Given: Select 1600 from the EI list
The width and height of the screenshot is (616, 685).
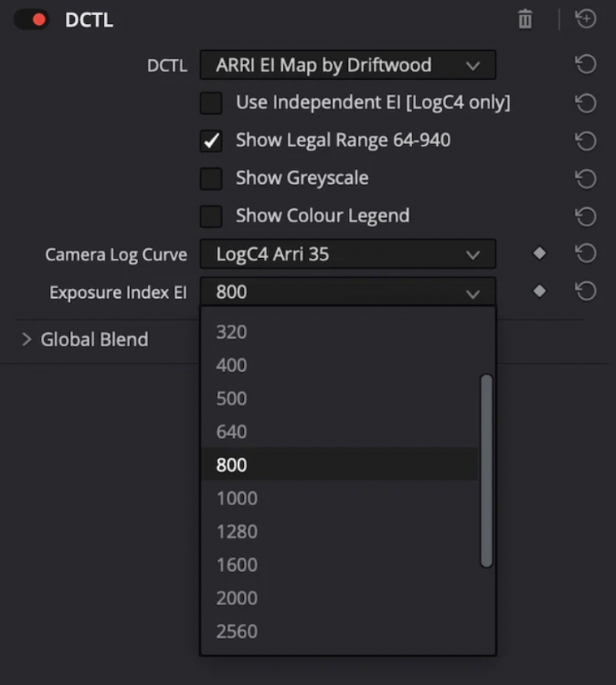Looking at the screenshot, I should tap(237, 565).
